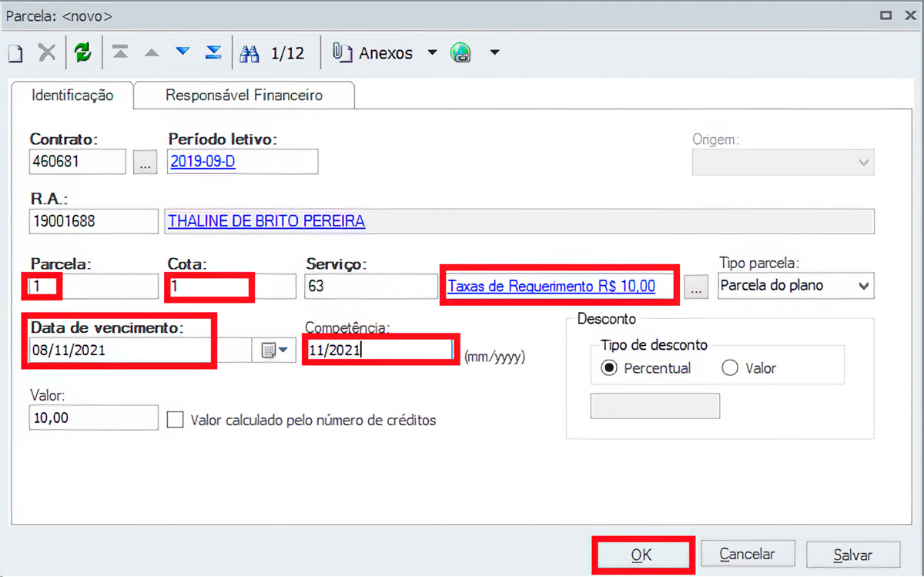Viewport: 924px width, 577px height.
Task: Select the Percentual discount radio button
Action: click(x=609, y=368)
